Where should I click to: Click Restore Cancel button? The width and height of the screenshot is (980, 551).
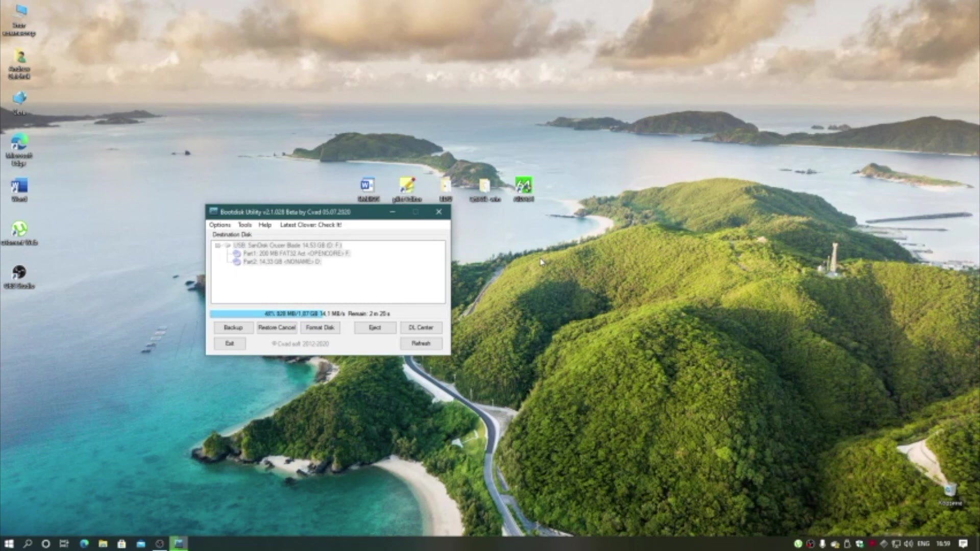(277, 327)
